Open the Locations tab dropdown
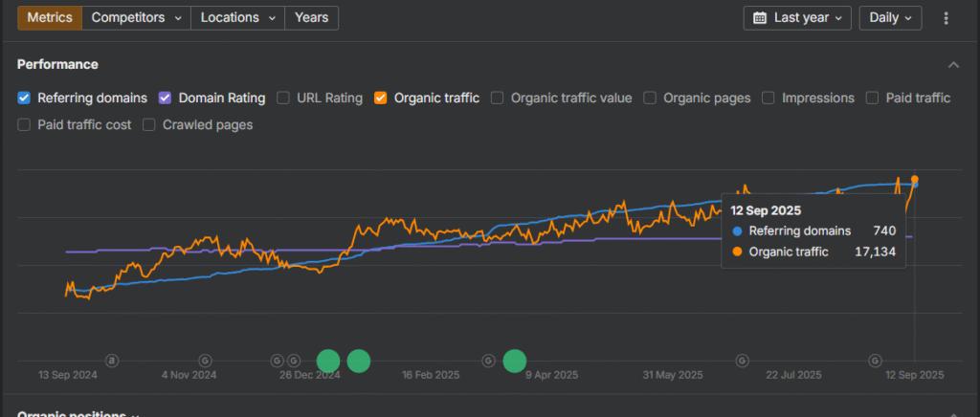 click(x=237, y=18)
